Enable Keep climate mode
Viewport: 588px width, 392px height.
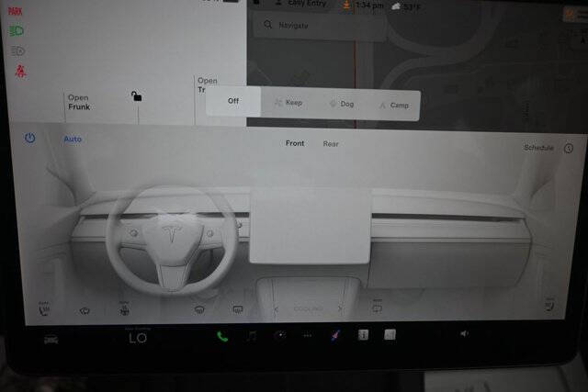pos(288,102)
